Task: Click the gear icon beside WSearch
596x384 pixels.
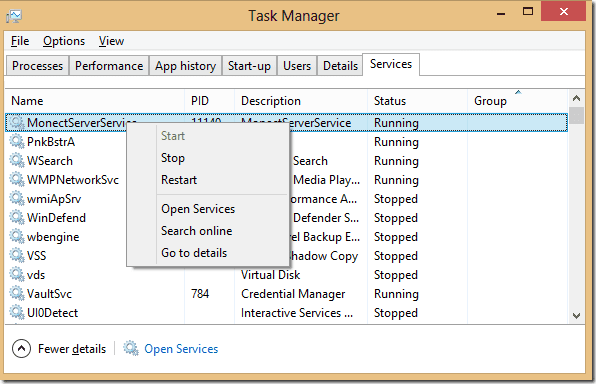Action: point(17,160)
